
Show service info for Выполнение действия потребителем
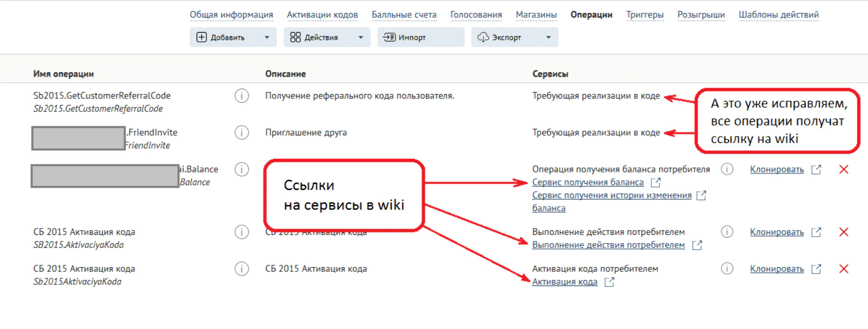click(727, 232)
